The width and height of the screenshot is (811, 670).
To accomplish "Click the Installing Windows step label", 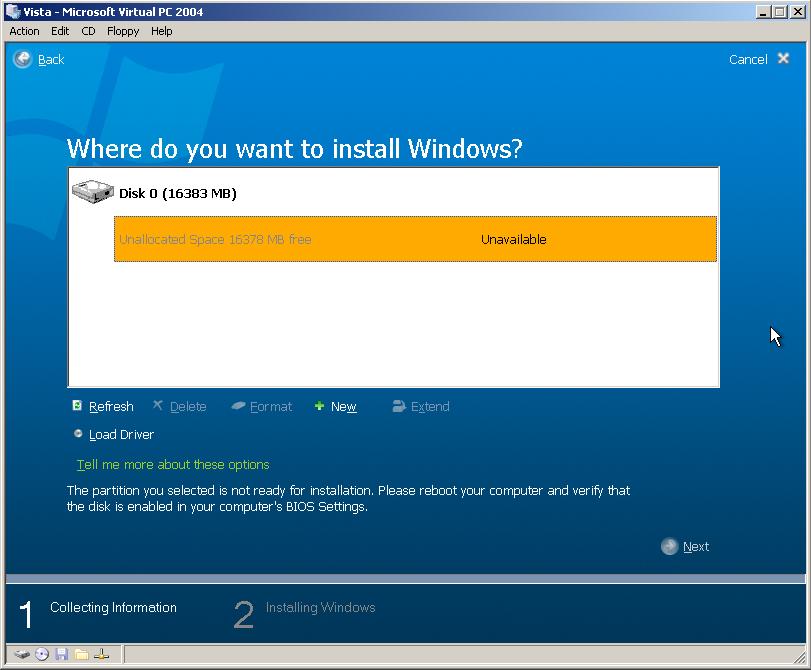I will 320,607.
